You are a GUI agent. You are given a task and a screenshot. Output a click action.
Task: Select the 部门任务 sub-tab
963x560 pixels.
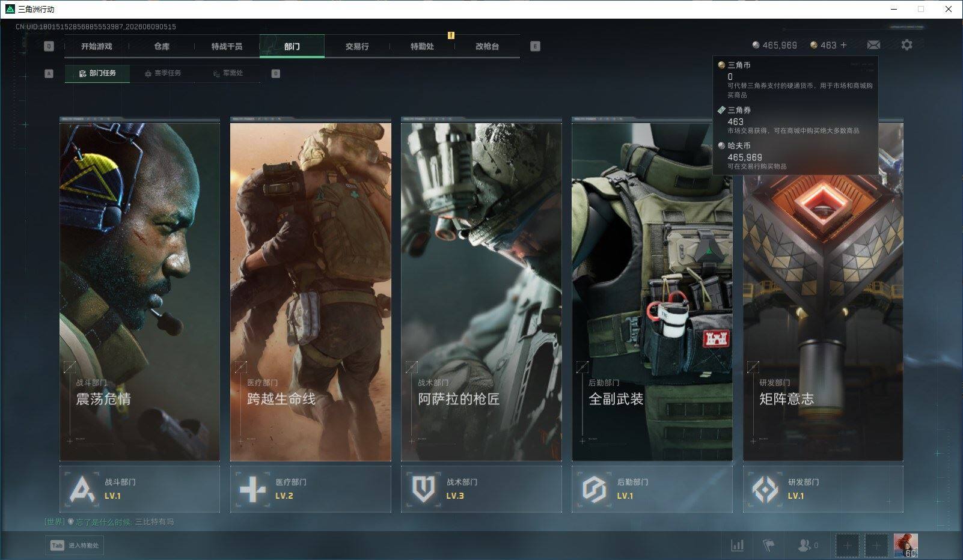pos(97,73)
